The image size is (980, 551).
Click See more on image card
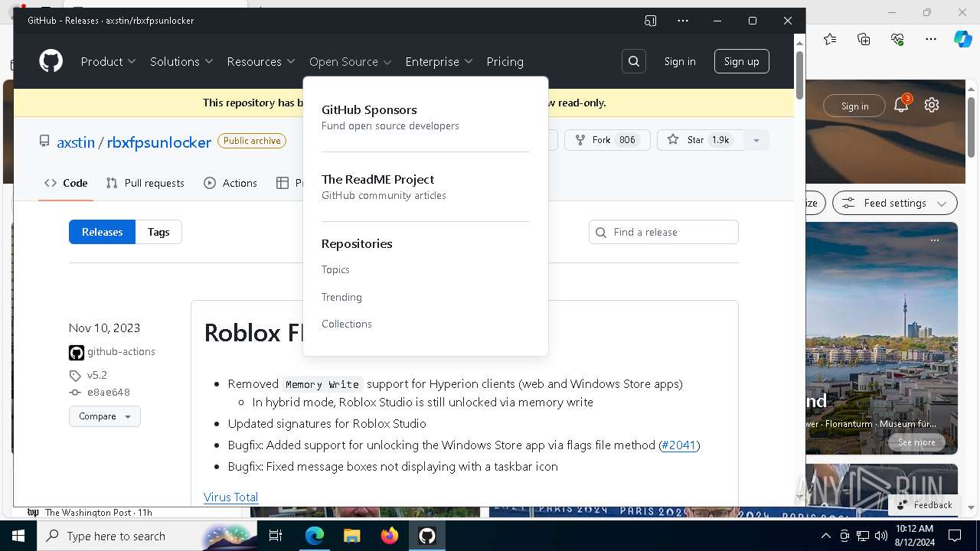[x=916, y=442]
